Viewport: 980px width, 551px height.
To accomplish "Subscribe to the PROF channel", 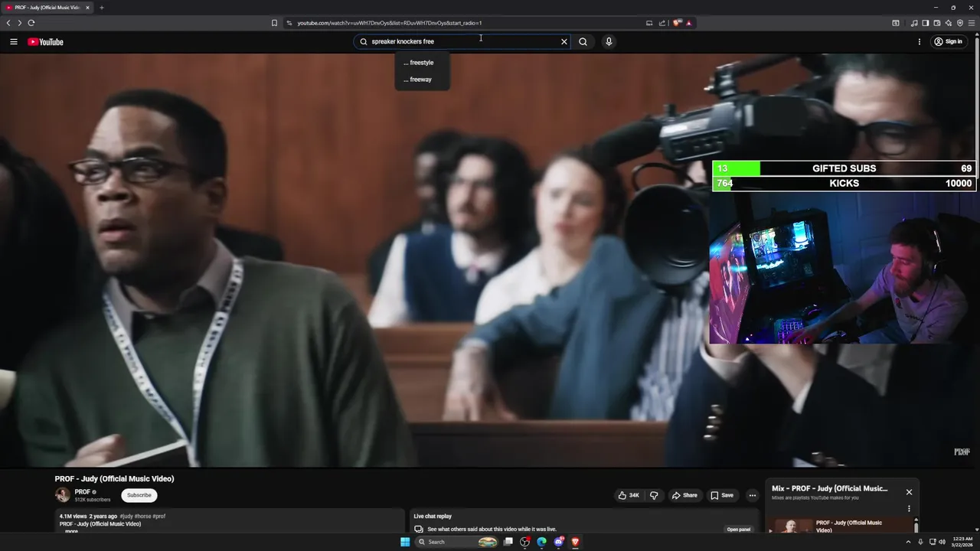I will pos(139,495).
